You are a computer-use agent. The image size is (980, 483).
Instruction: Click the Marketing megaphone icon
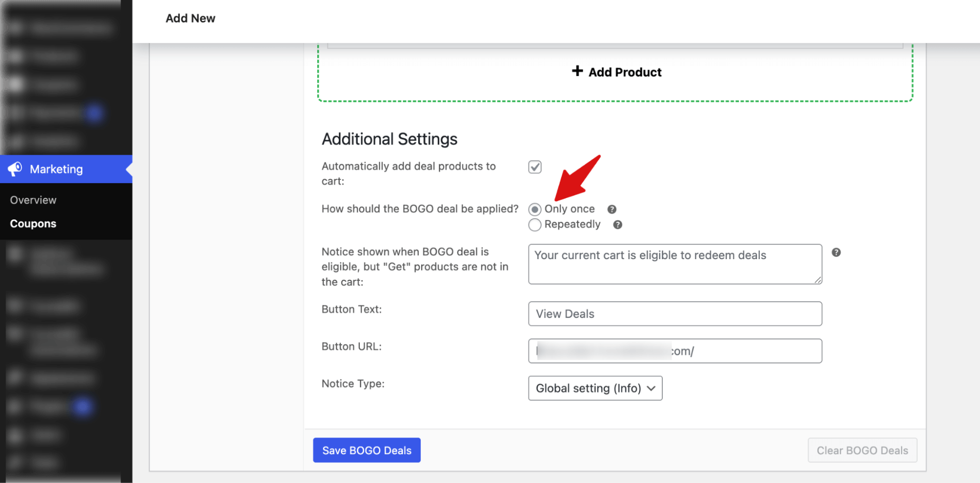(x=15, y=169)
